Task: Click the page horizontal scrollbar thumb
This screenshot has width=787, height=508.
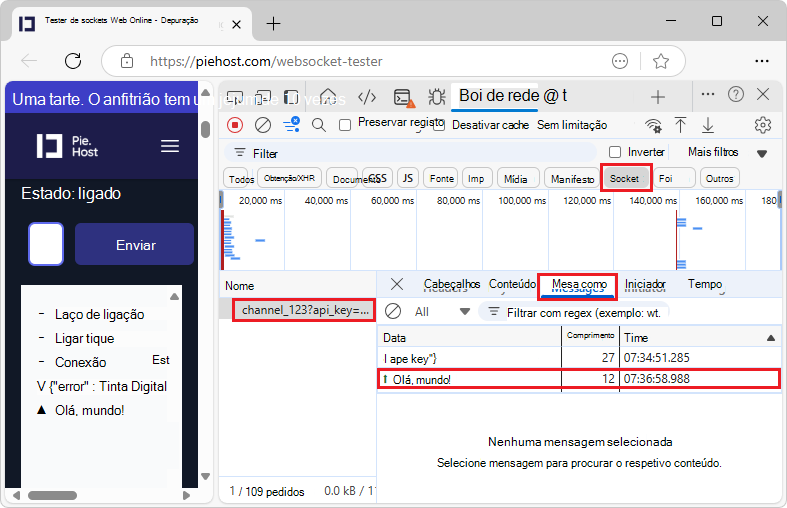Action: (x=52, y=495)
